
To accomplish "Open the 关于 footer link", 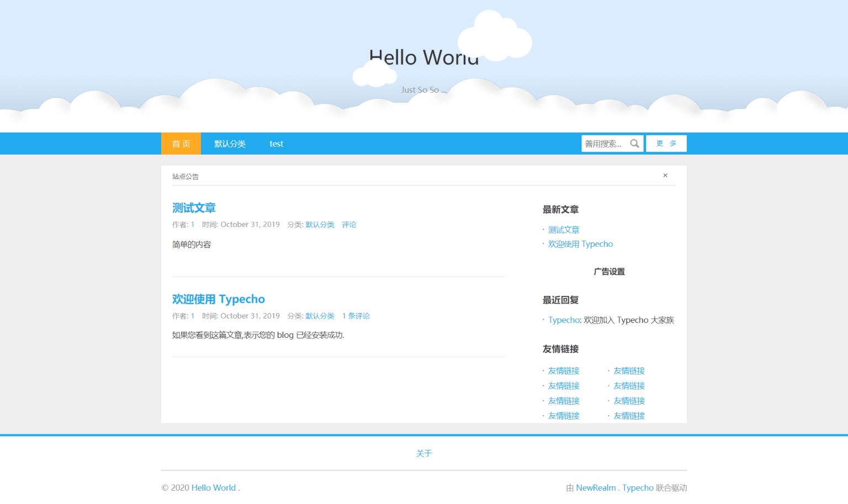I will click(x=424, y=453).
